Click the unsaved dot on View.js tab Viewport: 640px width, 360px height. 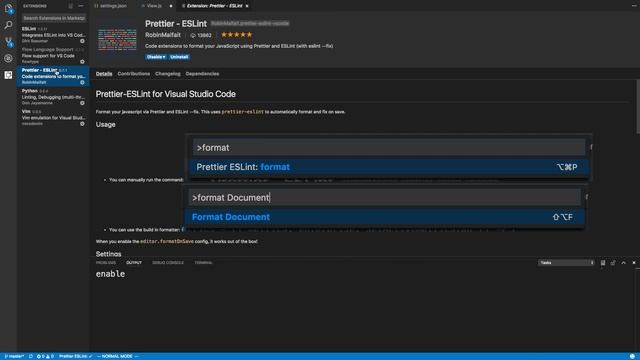[171, 6]
